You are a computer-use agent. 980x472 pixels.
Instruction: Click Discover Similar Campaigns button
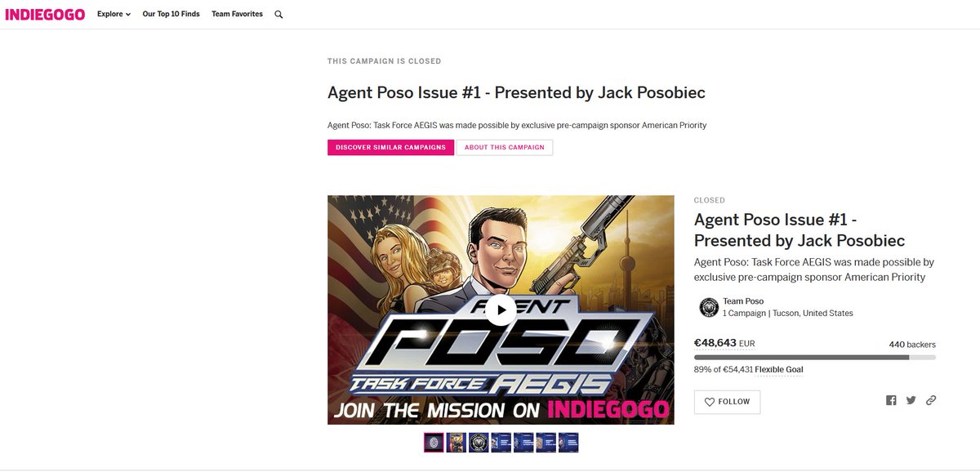(x=390, y=147)
